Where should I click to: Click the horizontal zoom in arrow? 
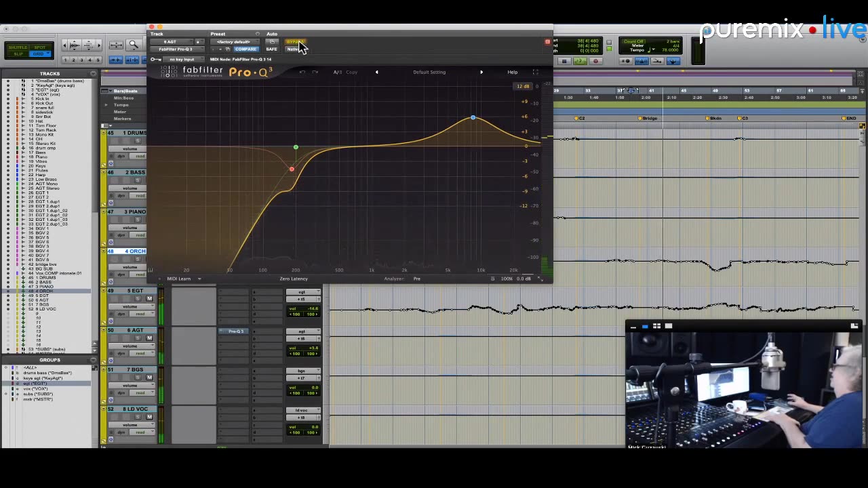99,45
